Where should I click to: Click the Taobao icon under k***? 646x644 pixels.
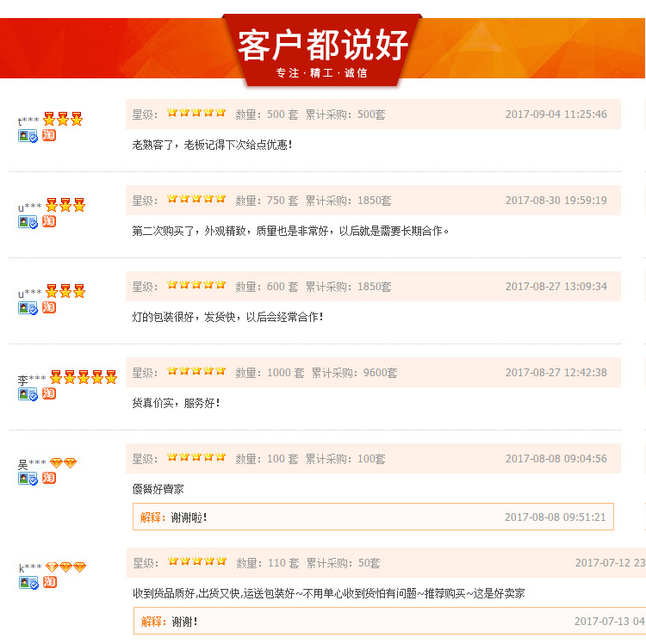50,581
